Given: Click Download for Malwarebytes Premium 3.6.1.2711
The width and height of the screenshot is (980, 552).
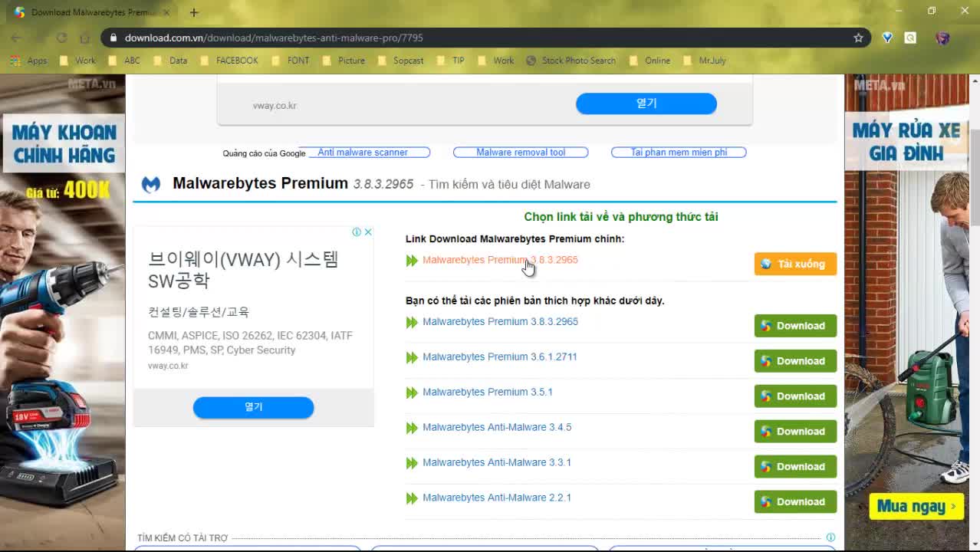Looking at the screenshot, I should [795, 361].
